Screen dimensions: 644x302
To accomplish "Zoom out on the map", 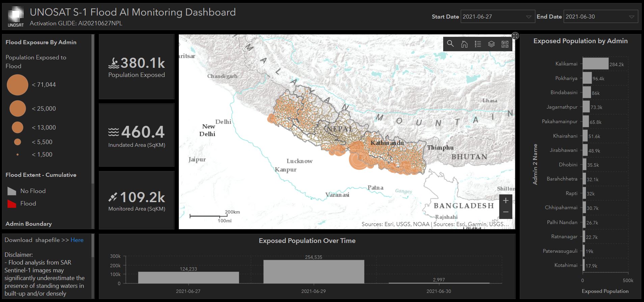I will [506, 212].
